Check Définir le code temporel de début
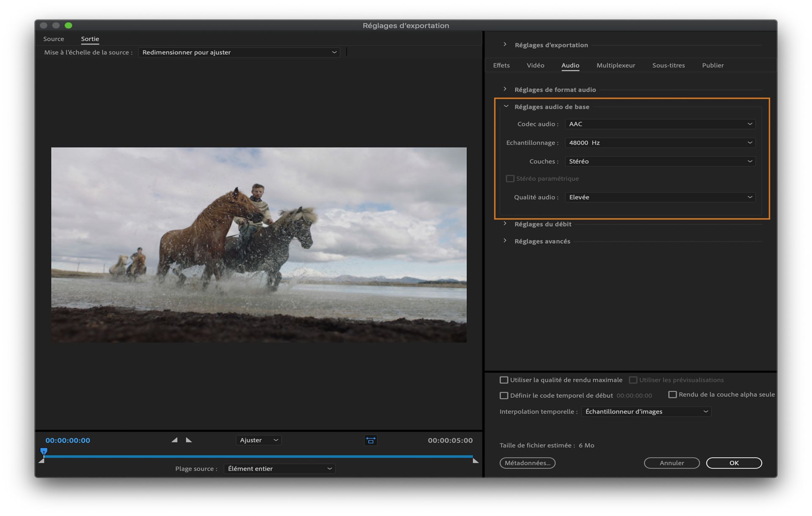The height and width of the screenshot is (516, 812). point(504,395)
